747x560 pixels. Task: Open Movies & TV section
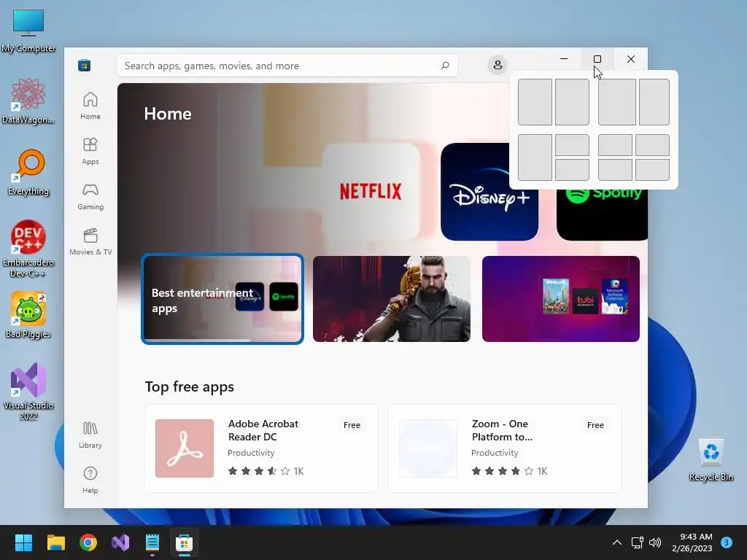pyautogui.click(x=90, y=241)
